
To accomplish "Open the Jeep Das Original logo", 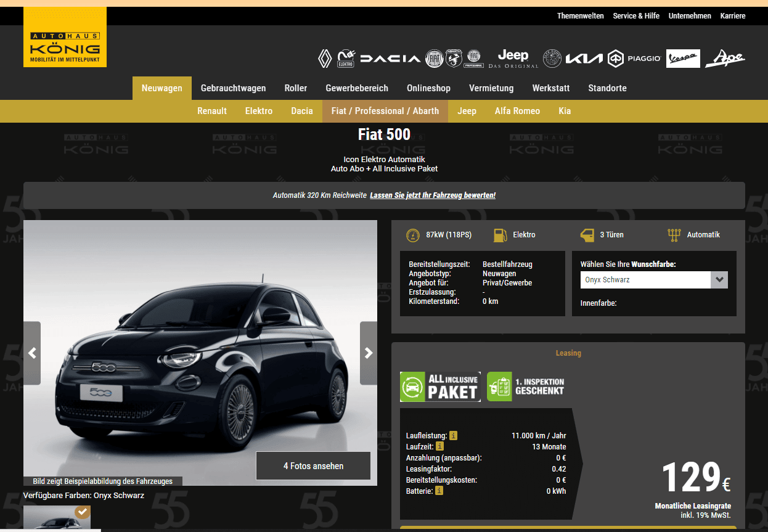I will coord(513,59).
